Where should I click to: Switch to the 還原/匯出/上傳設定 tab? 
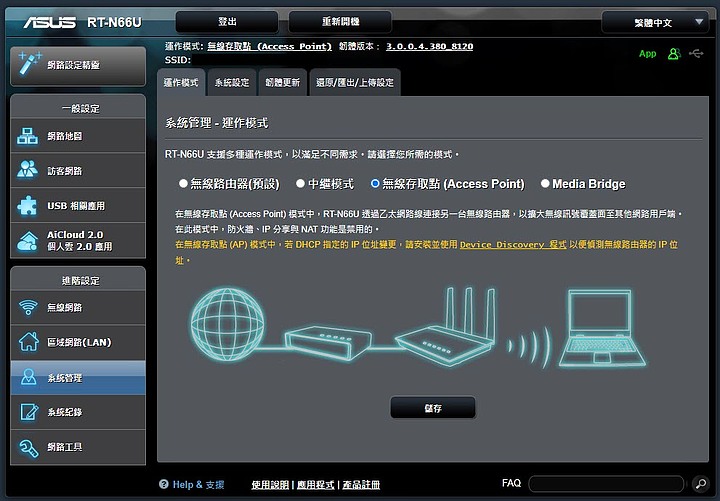(x=355, y=83)
